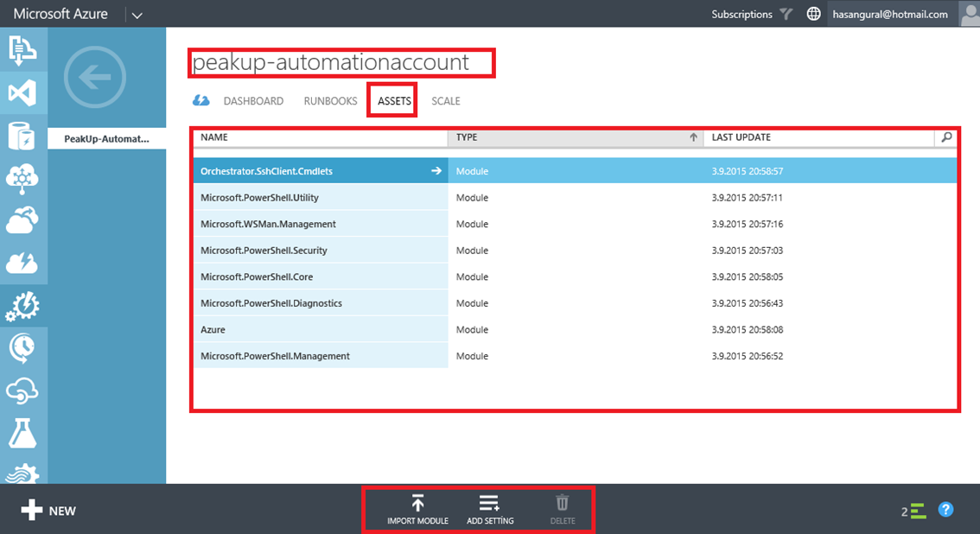Click the Delete trash button

[563, 510]
